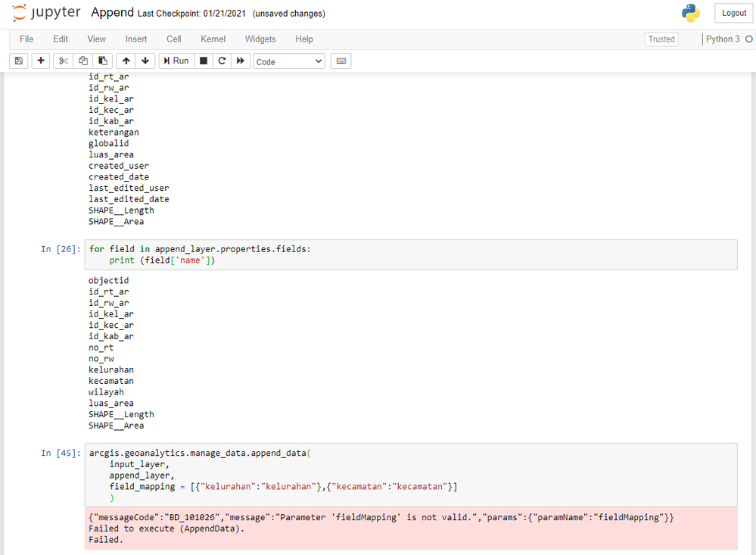The image size is (756, 555).
Task: Click 'objectid' in the output
Action: click(x=108, y=280)
